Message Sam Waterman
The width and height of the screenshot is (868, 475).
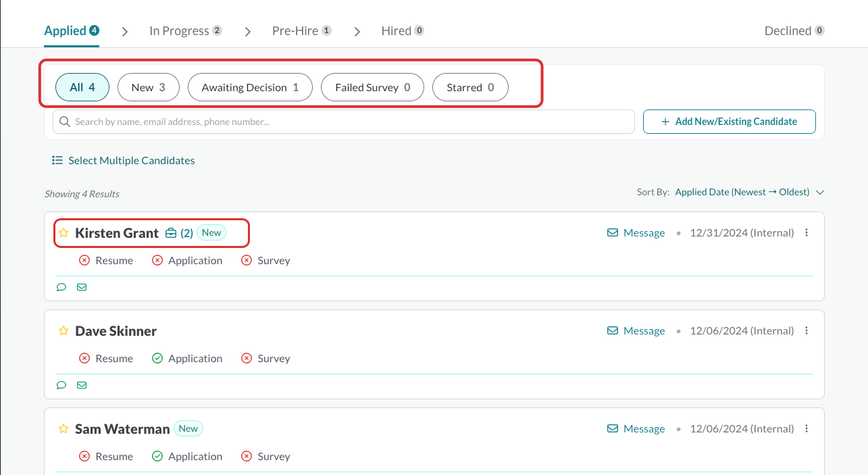tap(636, 429)
